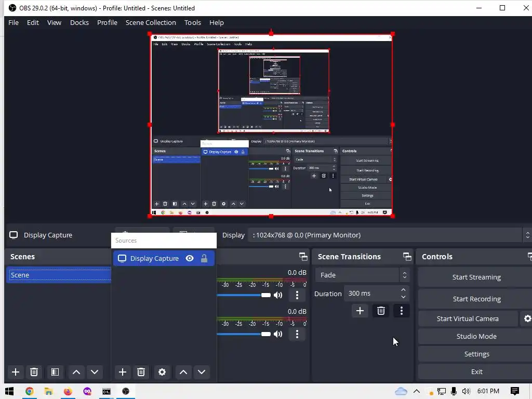The width and height of the screenshot is (532, 399).
Task: Open the Settings button in Controls
Action: [476, 354]
